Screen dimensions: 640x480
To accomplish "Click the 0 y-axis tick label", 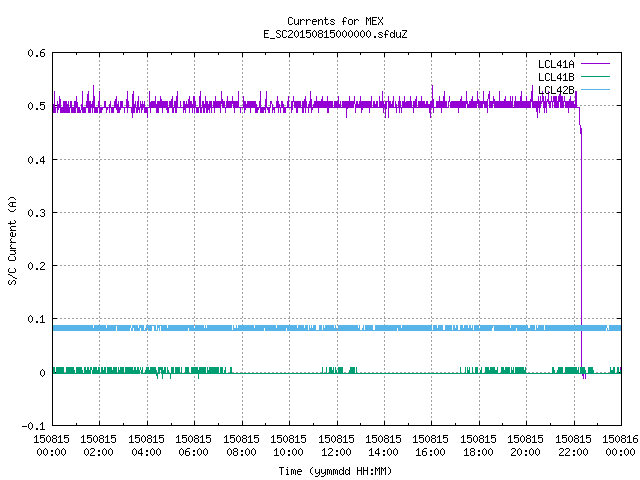I will coord(42,373).
